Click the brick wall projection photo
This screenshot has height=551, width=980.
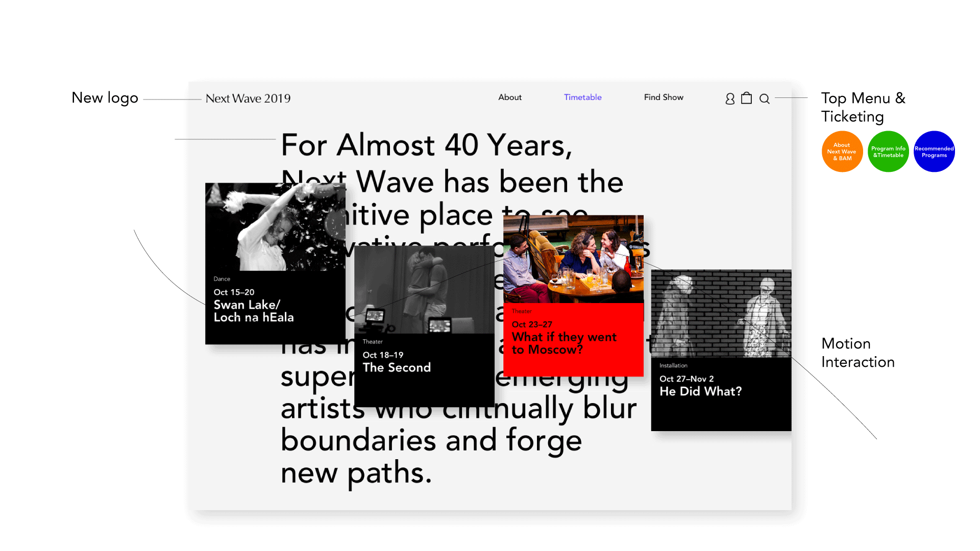(x=721, y=313)
